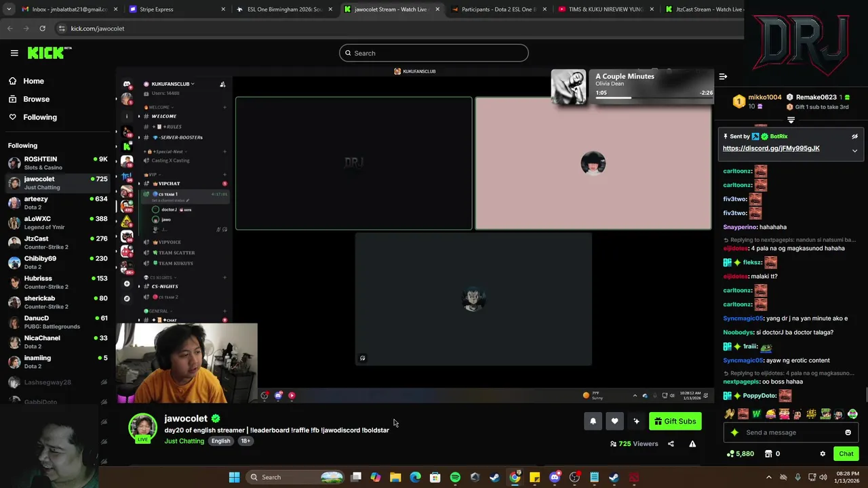
Task: Open the Just Chatting category link
Action: [x=184, y=441]
